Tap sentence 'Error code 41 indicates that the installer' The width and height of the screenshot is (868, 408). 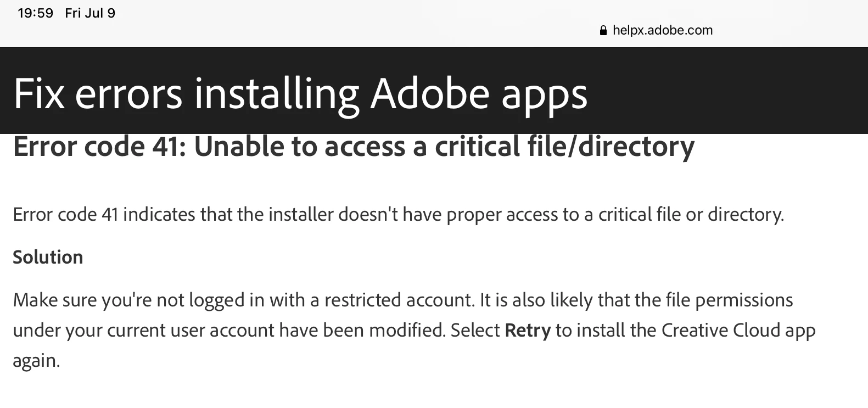[x=399, y=214]
